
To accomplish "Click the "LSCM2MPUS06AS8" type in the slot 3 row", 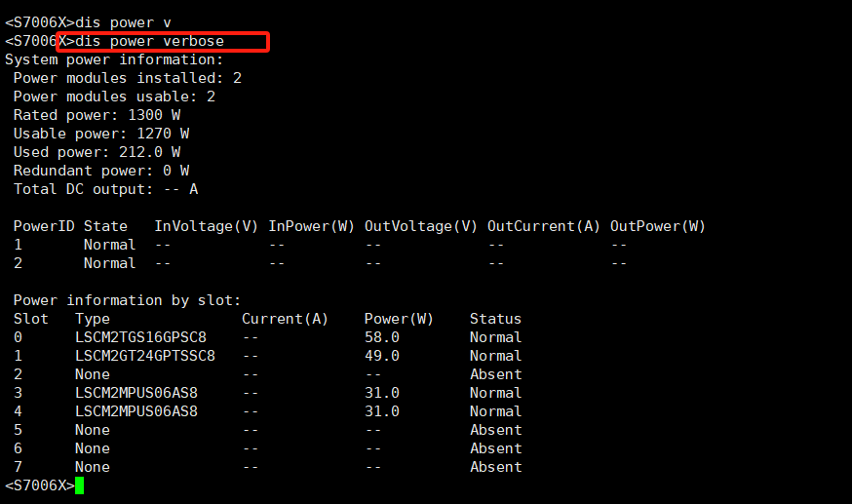I will (x=136, y=393).
